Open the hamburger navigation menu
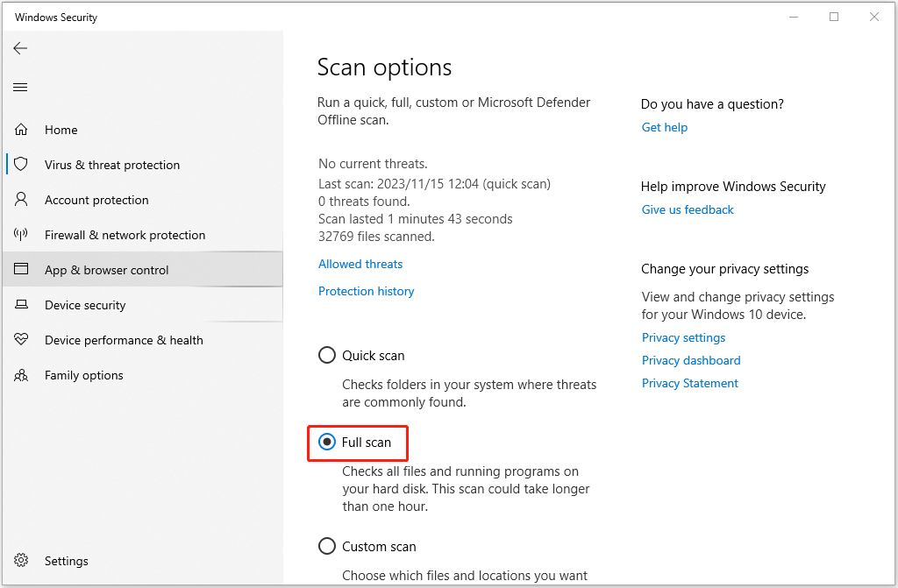The image size is (898, 588). click(x=20, y=87)
